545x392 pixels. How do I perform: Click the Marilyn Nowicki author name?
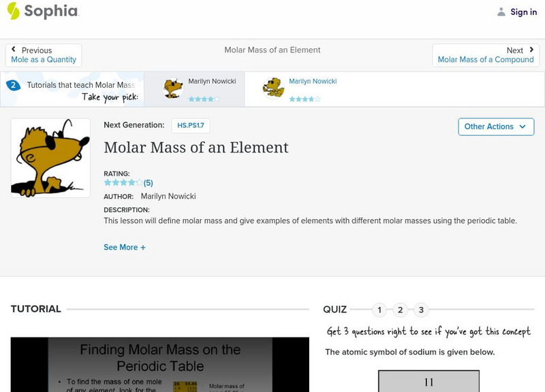[x=168, y=196]
